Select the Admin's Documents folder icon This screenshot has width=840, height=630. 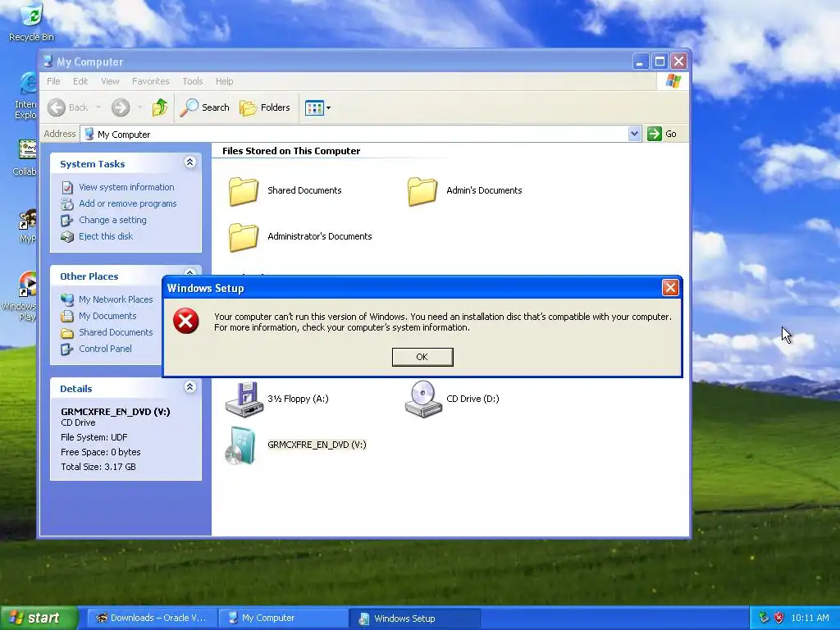pyautogui.click(x=422, y=191)
